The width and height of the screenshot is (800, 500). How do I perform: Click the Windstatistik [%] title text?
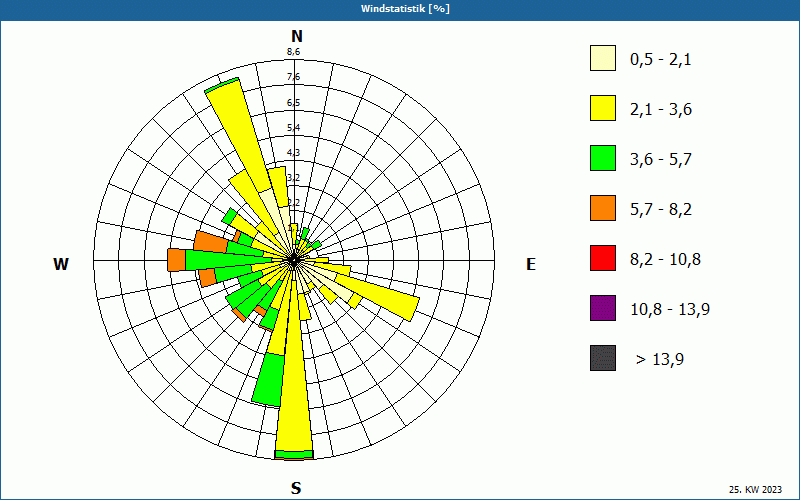point(405,9)
